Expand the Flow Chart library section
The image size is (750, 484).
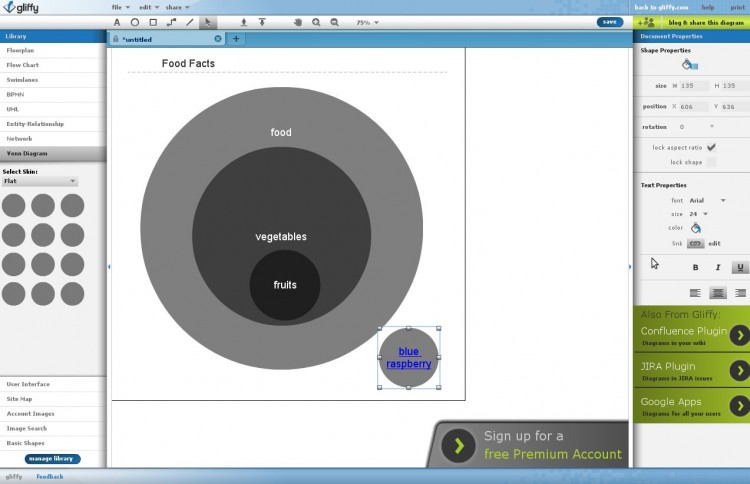(x=53, y=65)
